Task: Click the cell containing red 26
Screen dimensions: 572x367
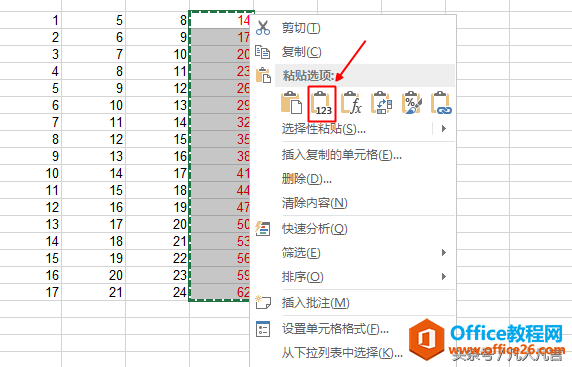Action: 220,88
